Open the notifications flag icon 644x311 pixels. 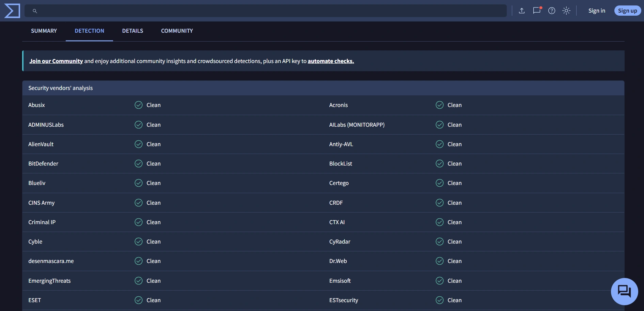pos(537,11)
